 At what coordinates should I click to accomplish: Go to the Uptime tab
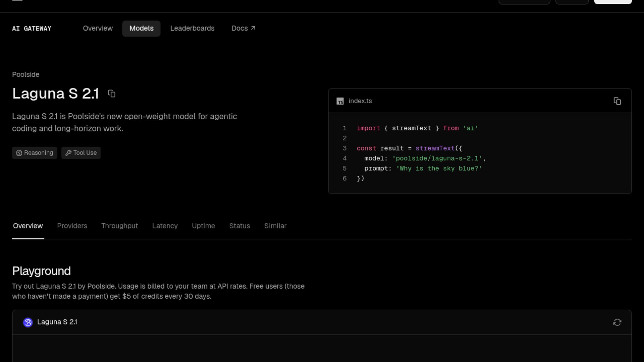point(203,226)
